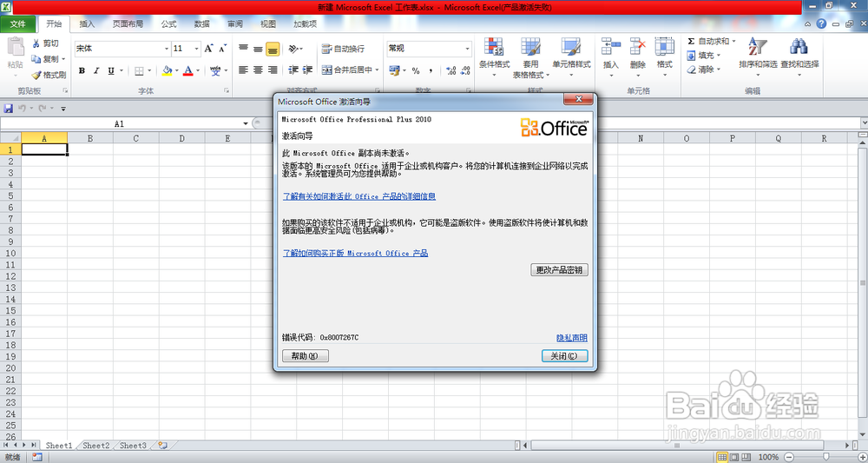Click the Percent Style icon
This screenshot has width=868, height=463.
416,70
